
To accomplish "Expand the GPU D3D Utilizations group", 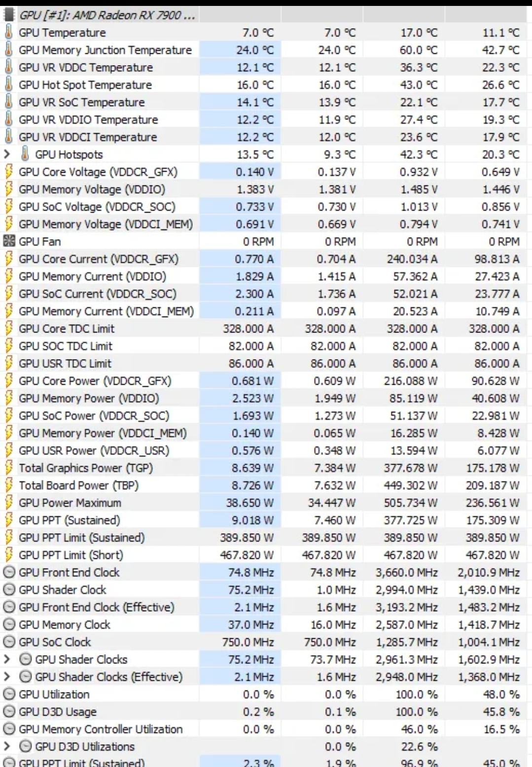I will point(7,746).
